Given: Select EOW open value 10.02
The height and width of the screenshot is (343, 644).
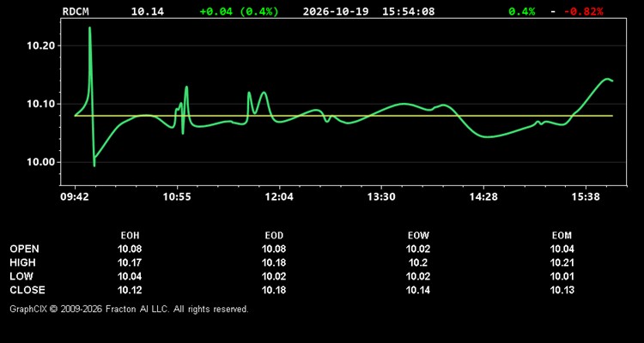Looking at the screenshot, I should (418, 249).
